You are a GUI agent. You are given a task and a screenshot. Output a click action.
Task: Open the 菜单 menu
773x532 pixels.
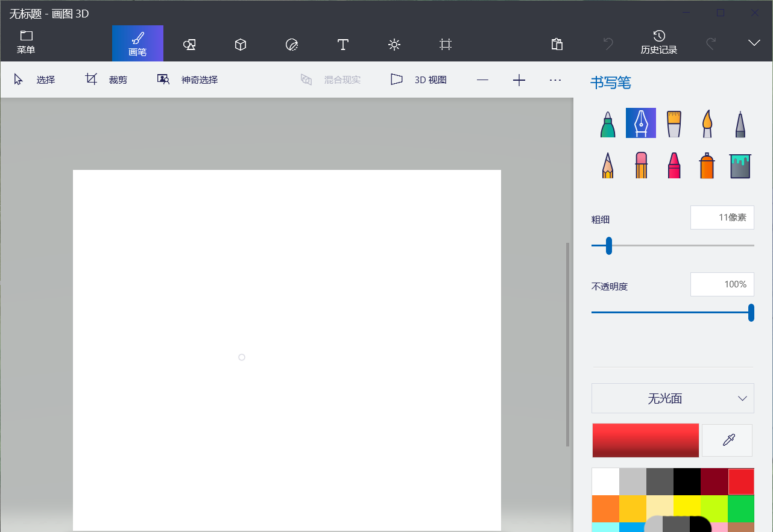[x=26, y=42]
